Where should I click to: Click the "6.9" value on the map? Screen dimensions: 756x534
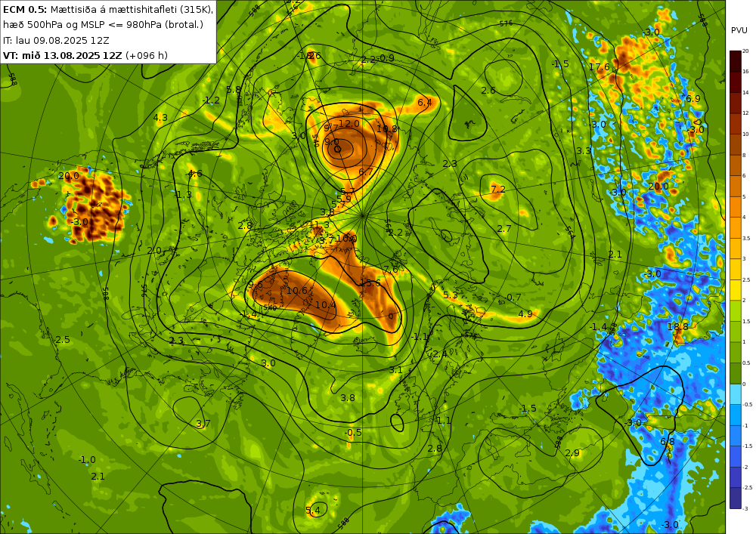coord(692,99)
